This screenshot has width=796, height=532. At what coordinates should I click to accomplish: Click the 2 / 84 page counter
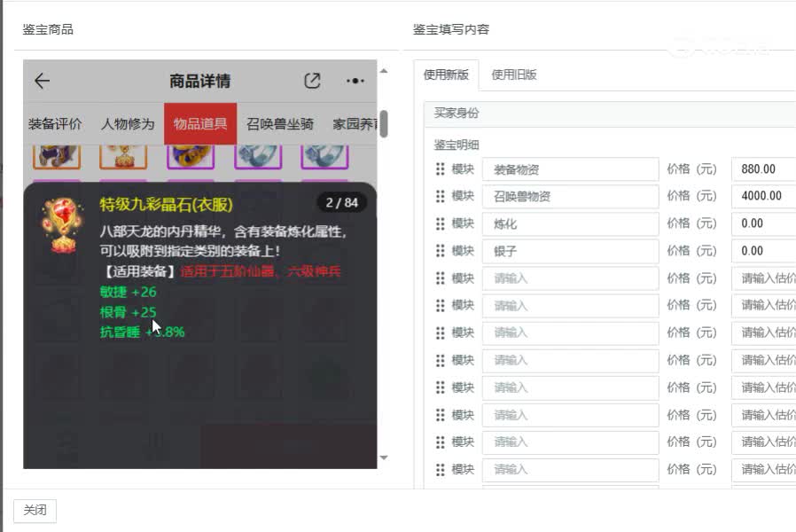click(342, 202)
